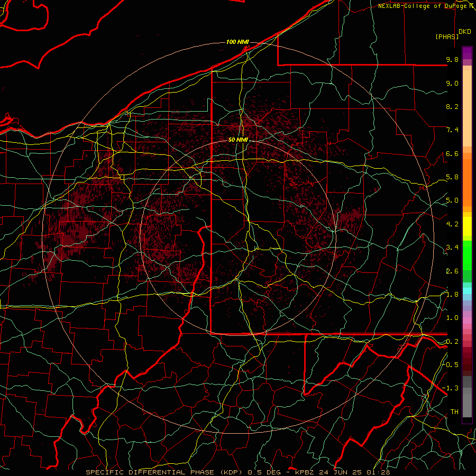Click the 7.4 color scale value
The image size is (476, 476).
452,130
